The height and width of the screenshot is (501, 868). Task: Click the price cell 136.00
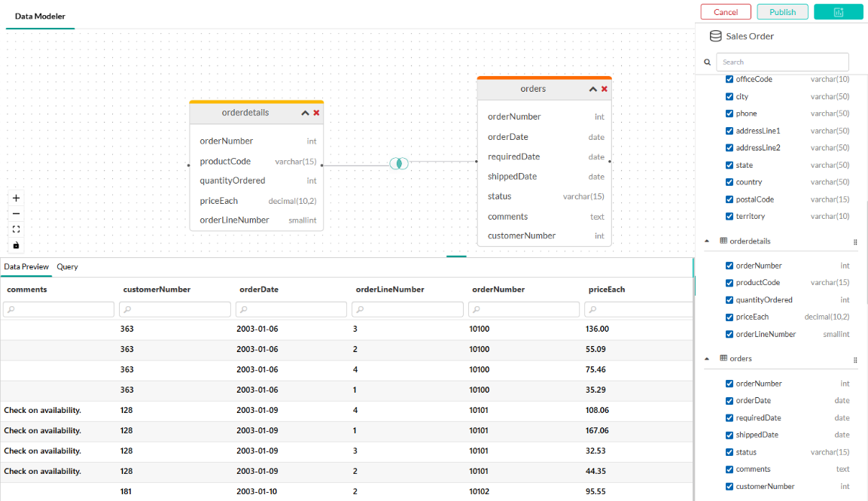click(x=597, y=329)
